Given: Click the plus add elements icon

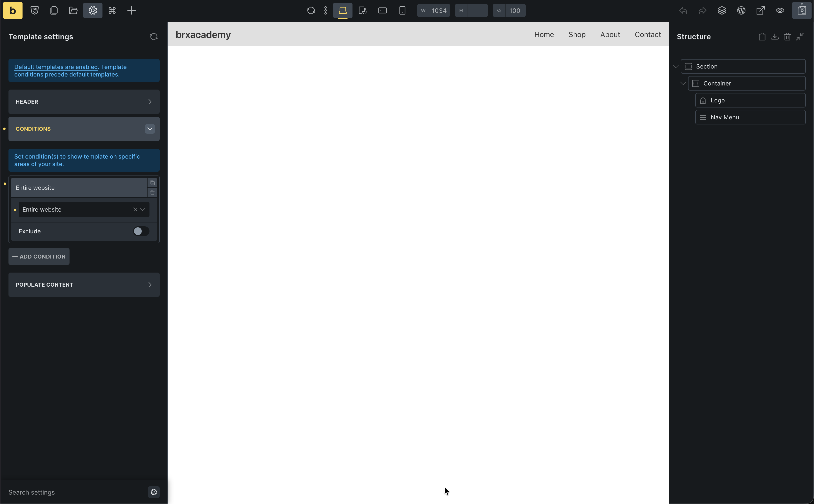Looking at the screenshot, I should point(132,10).
